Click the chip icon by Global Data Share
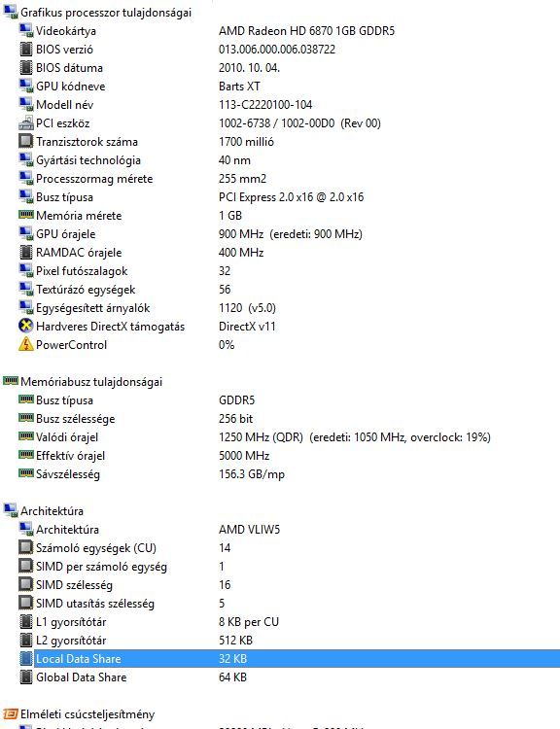 tap(26, 677)
